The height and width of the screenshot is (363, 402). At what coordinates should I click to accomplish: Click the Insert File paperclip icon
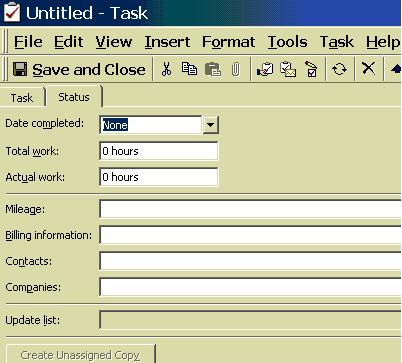coord(235,70)
